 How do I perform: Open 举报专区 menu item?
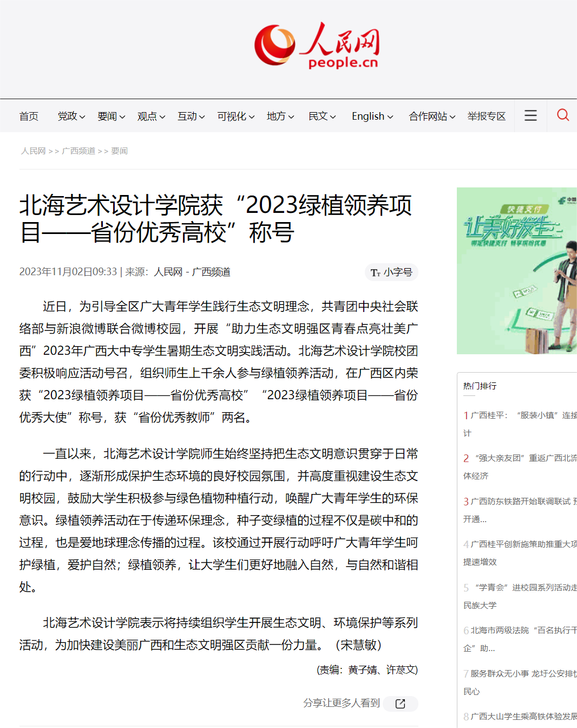coord(486,116)
